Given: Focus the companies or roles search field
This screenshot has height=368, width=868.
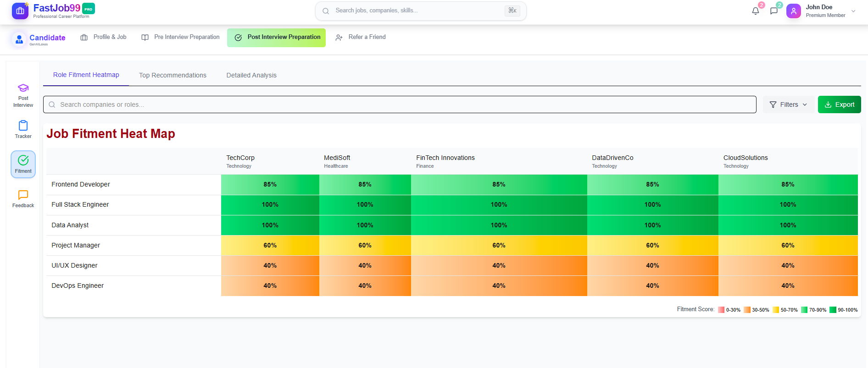Looking at the screenshot, I should (x=399, y=104).
